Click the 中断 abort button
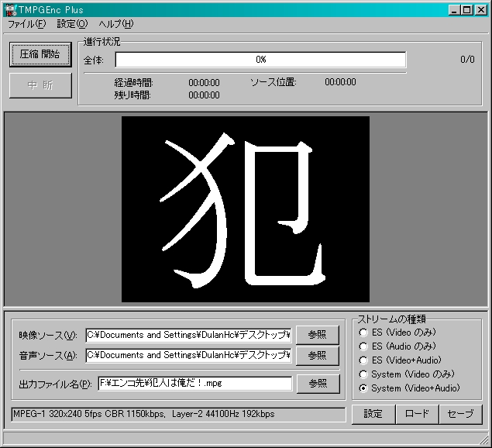The width and height of the screenshot is (492, 448). point(40,85)
